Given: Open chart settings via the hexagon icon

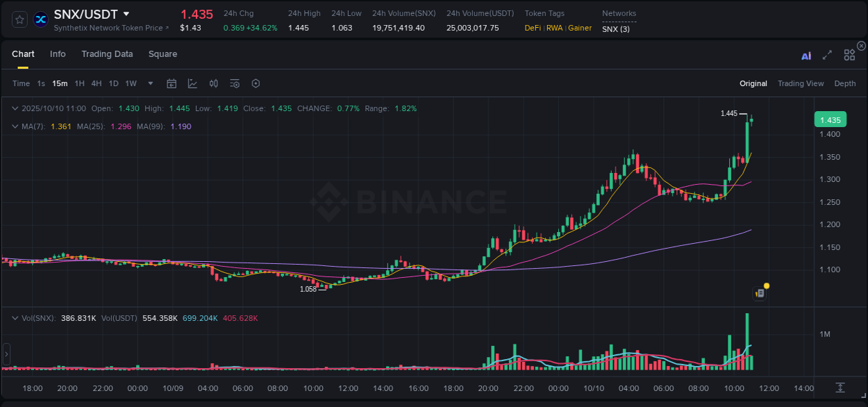Looking at the screenshot, I should [256, 83].
